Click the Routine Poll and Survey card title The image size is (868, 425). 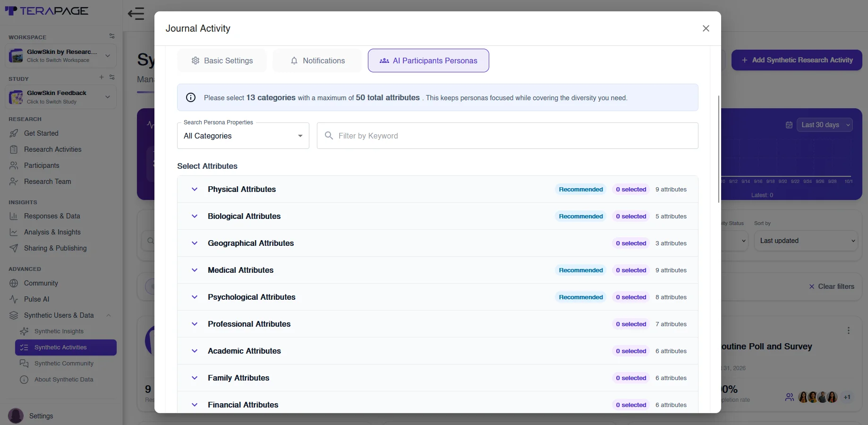[767, 347]
